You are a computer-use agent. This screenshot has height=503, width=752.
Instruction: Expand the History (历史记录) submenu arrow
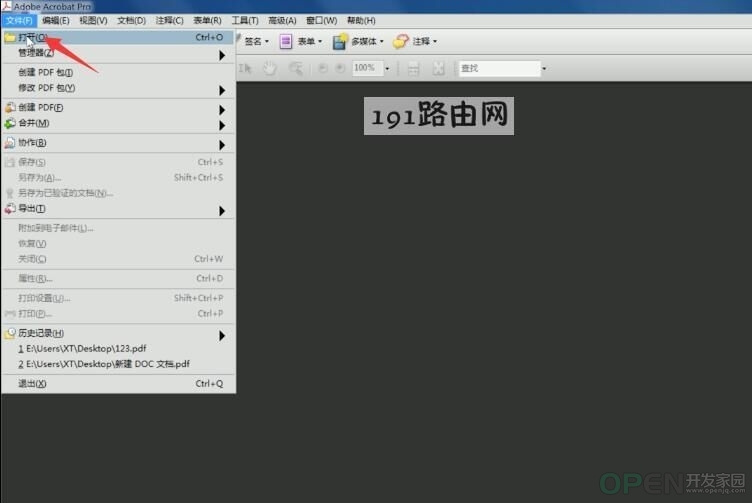pos(222,336)
